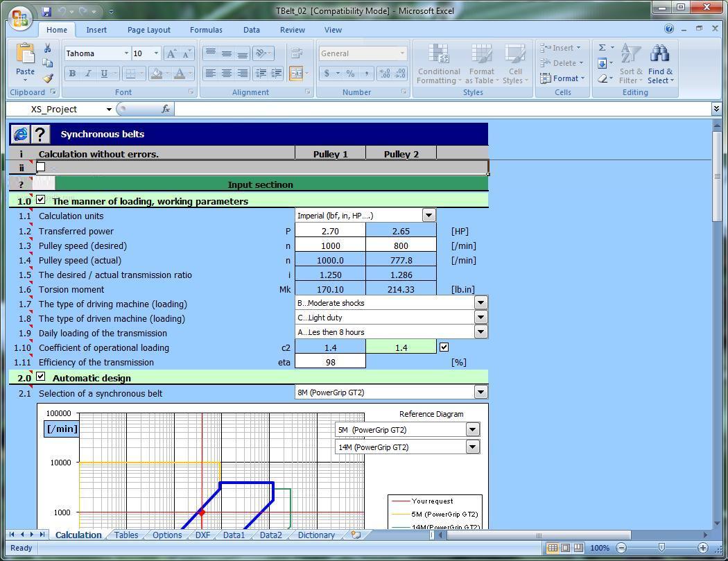Increase decimal places
This screenshot has height=561, width=728.
(x=384, y=74)
